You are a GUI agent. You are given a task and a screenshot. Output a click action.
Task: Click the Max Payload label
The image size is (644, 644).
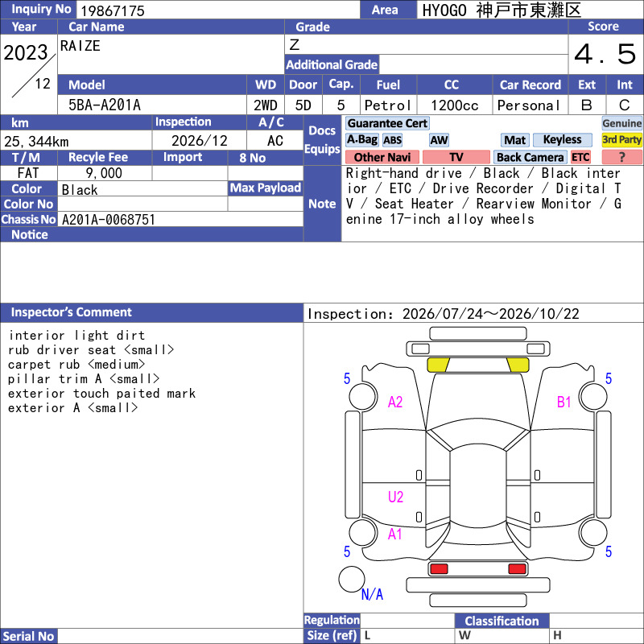tap(266, 188)
